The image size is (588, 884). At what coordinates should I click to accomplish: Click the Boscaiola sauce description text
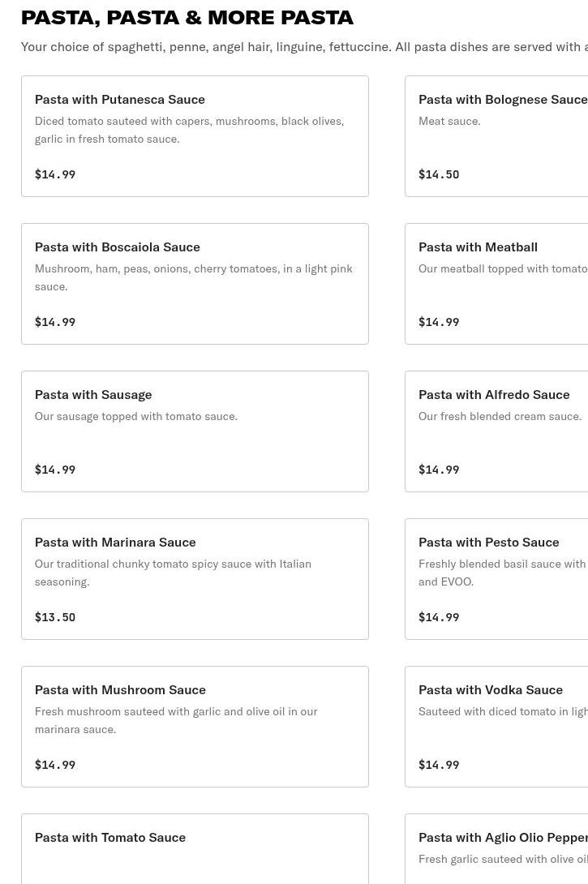coord(193,277)
